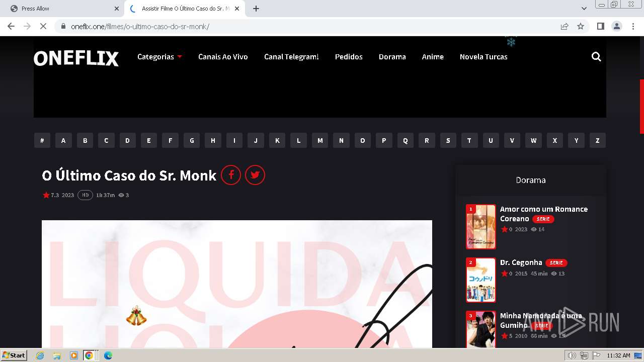Filter titles by letter W
The height and width of the screenshot is (362, 644).
coord(534,140)
